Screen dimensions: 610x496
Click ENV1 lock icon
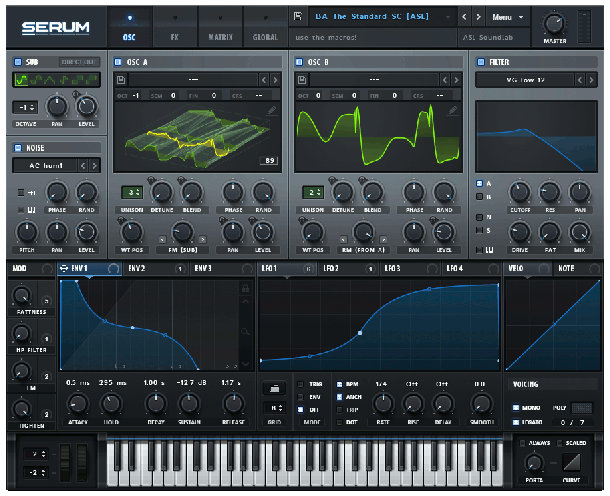point(245,288)
